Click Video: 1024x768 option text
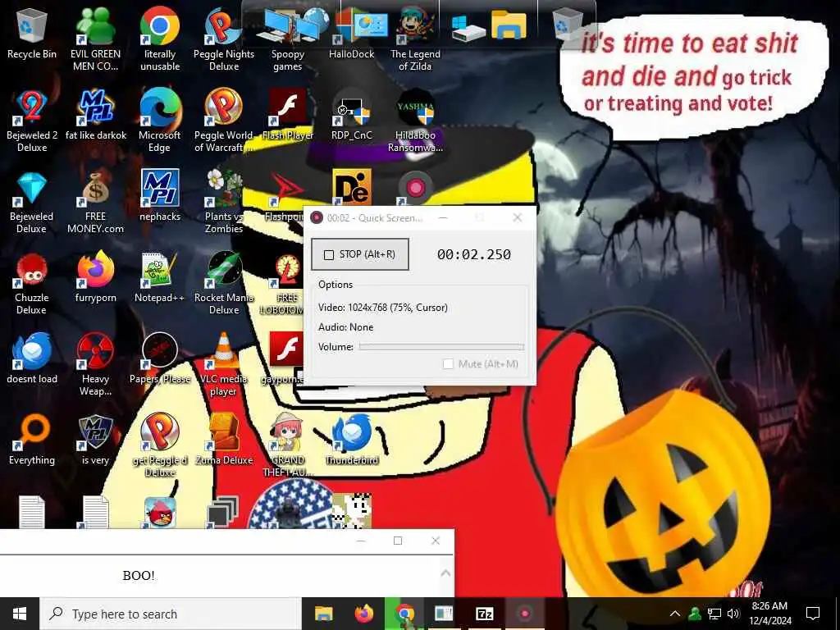The height and width of the screenshot is (630, 840). point(382,308)
